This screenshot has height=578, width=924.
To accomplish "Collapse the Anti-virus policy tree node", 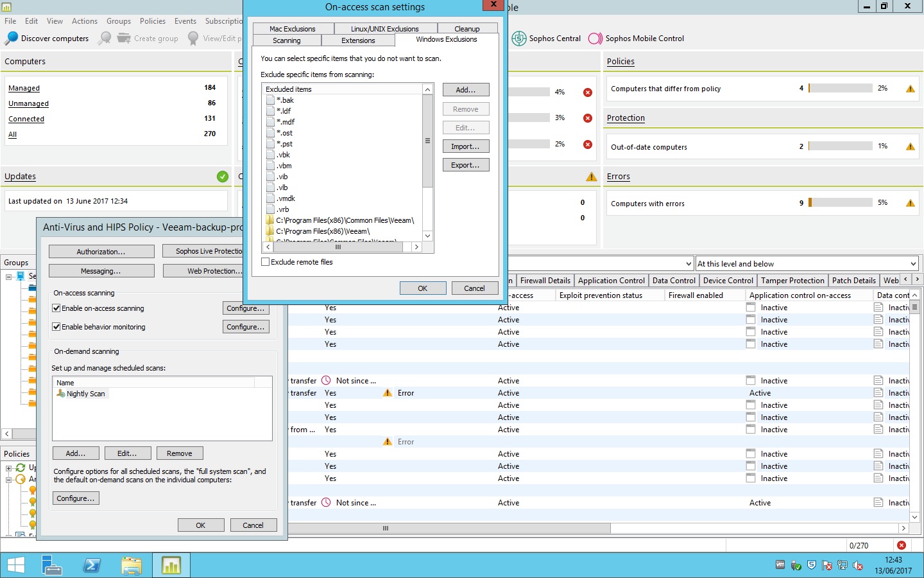I will [9, 479].
